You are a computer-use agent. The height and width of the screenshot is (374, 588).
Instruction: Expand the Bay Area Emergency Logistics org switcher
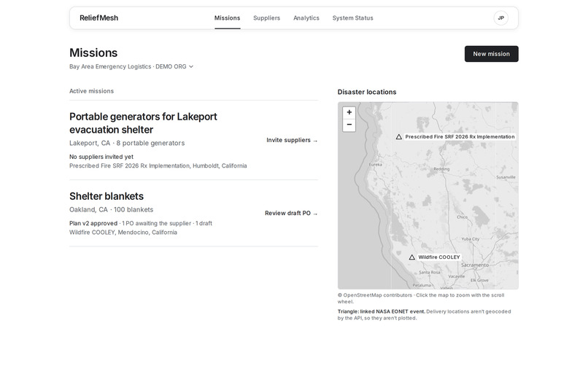click(131, 66)
